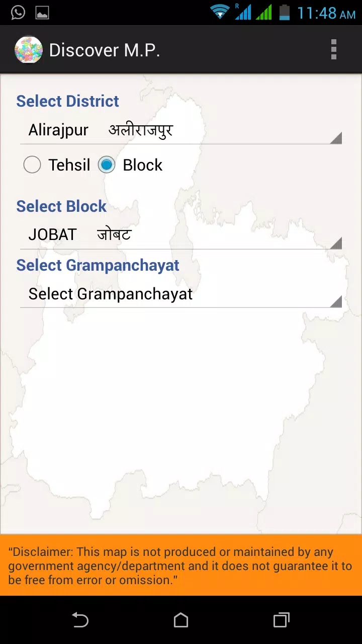Image resolution: width=362 pixels, height=644 pixels.
Task: Open the Alirajpur district dropdown
Action: 181,131
